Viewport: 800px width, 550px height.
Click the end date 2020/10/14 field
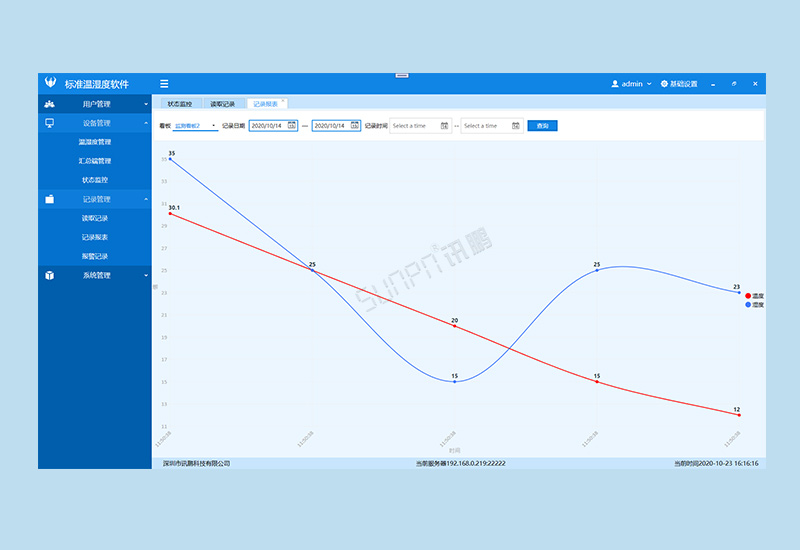[336, 126]
